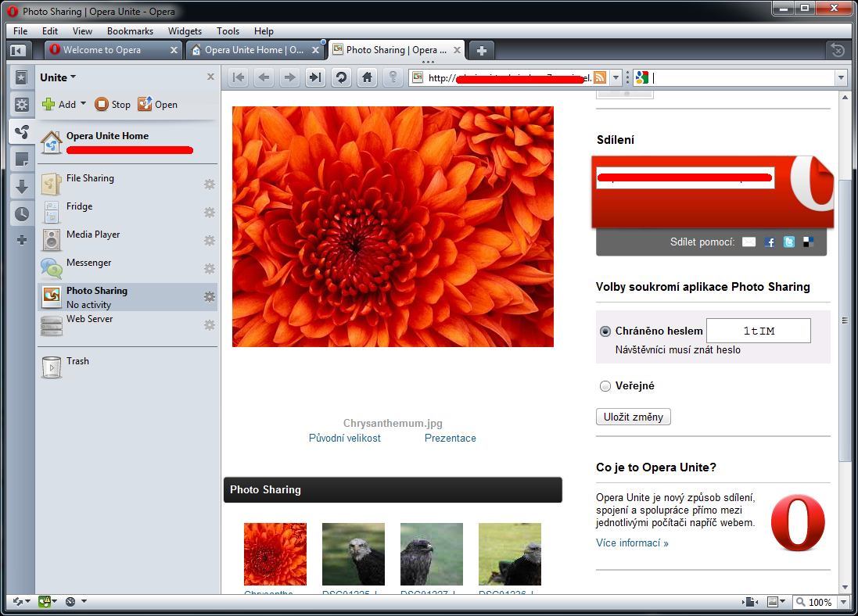Toggle the panel sidebar button
The height and width of the screenshot is (616, 858).
point(17,50)
